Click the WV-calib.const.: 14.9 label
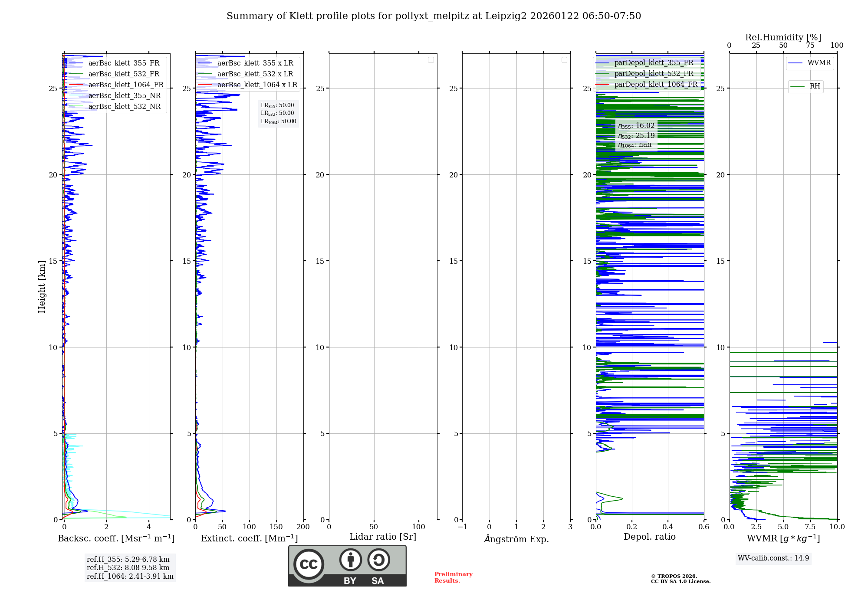The height and width of the screenshot is (590, 868). click(773, 558)
